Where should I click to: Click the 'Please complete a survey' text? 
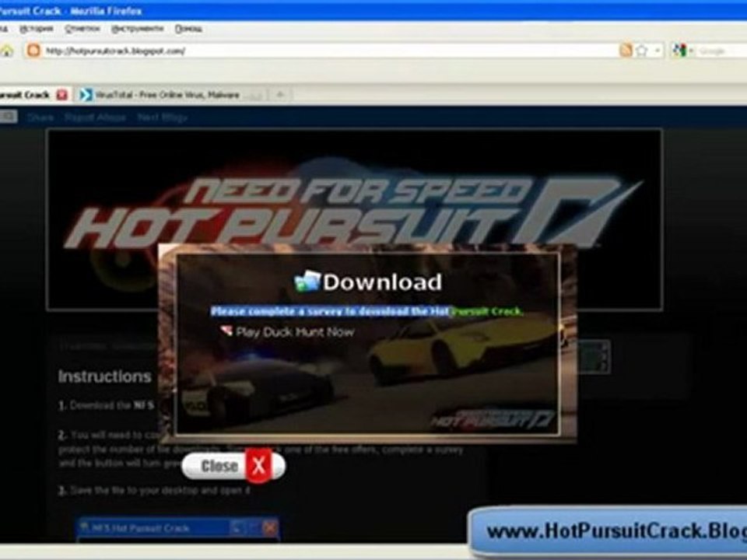click(366, 311)
